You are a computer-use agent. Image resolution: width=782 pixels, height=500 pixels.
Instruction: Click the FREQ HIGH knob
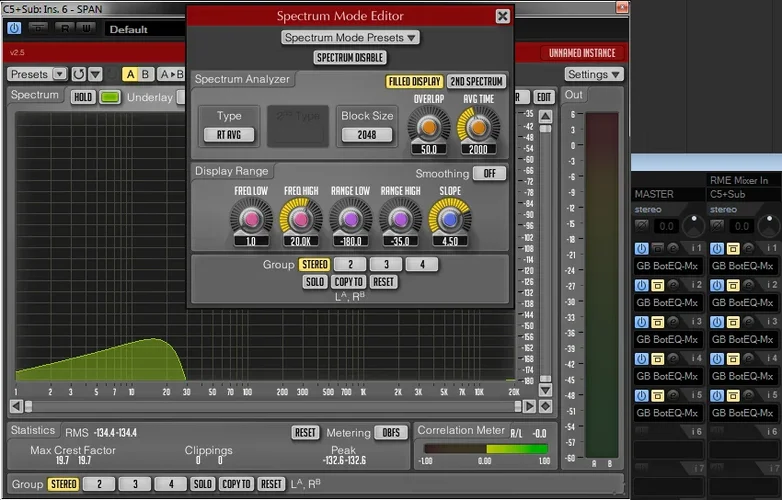(301, 219)
